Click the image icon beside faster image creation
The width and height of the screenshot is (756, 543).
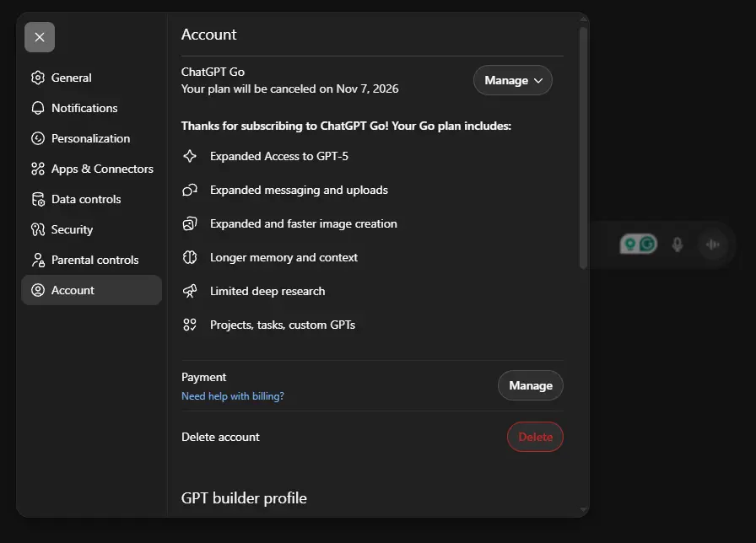point(190,223)
